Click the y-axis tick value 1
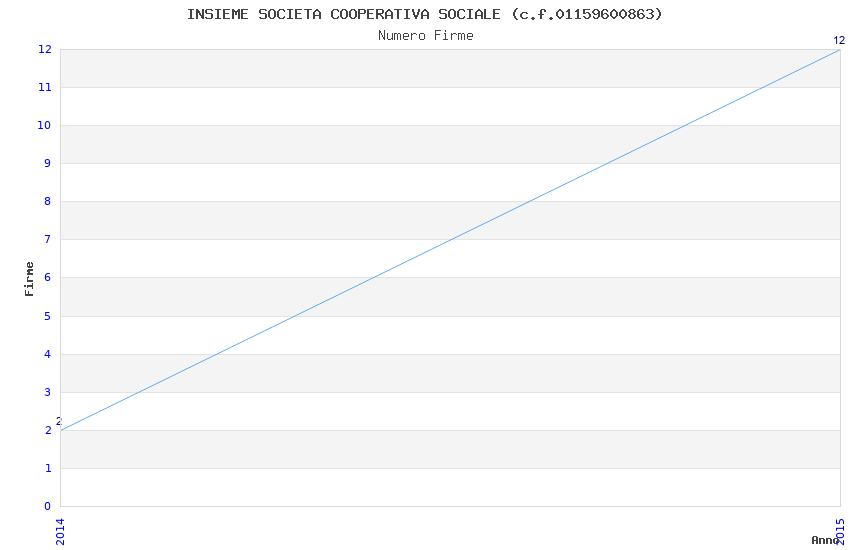The height and width of the screenshot is (550, 850). [x=48, y=468]
